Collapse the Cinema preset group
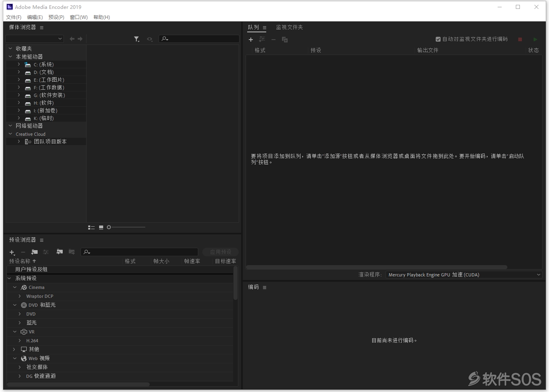This screenshot has height=392, width=549. [x=15, y=287]
